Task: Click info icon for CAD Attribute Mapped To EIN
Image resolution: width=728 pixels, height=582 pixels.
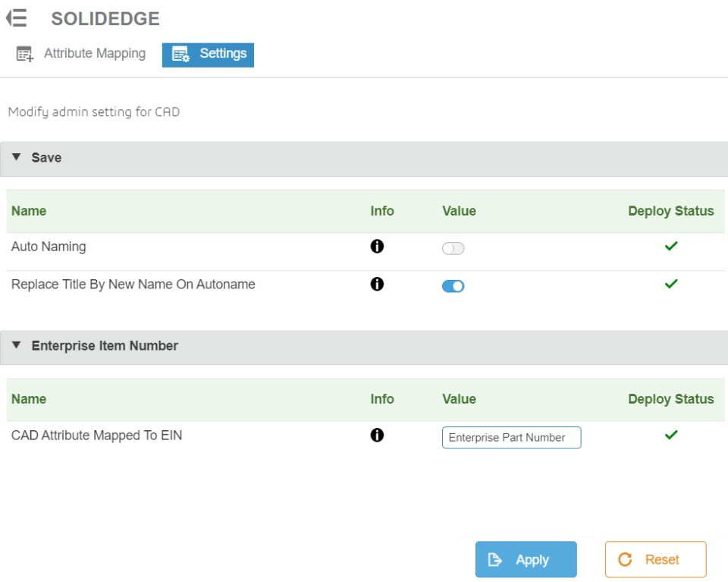Action: [377, 436]
